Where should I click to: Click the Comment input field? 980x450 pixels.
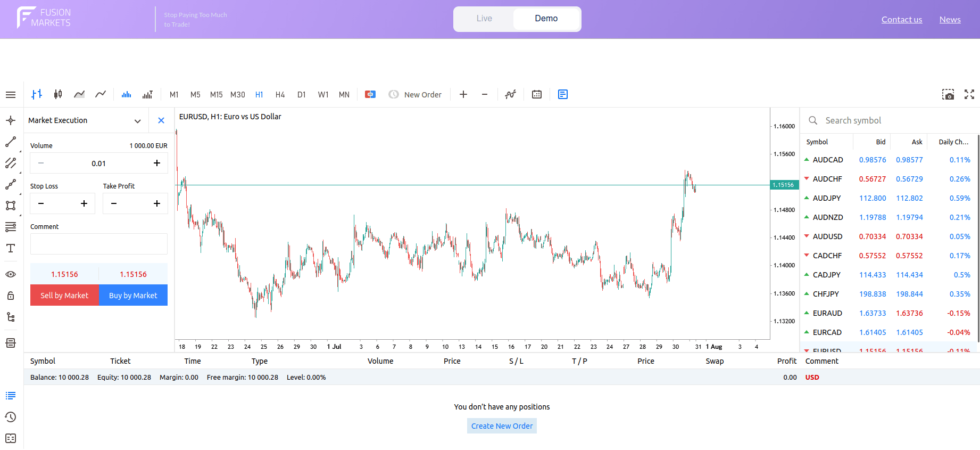(x=99, y=244)
